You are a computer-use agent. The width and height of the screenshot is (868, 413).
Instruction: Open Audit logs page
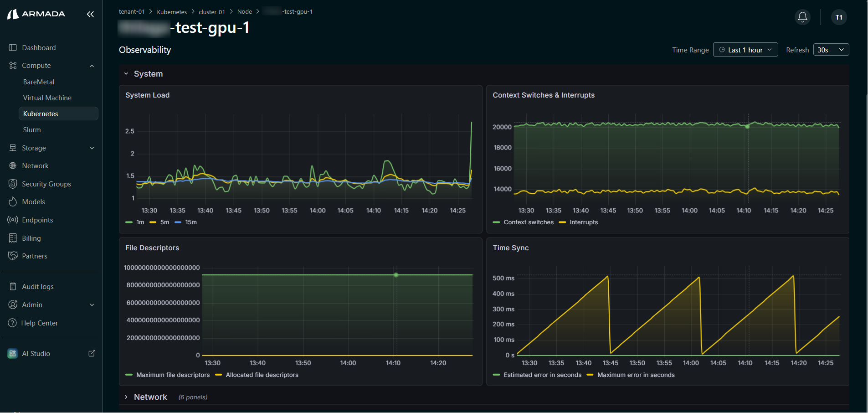click(x=38, y=286)
